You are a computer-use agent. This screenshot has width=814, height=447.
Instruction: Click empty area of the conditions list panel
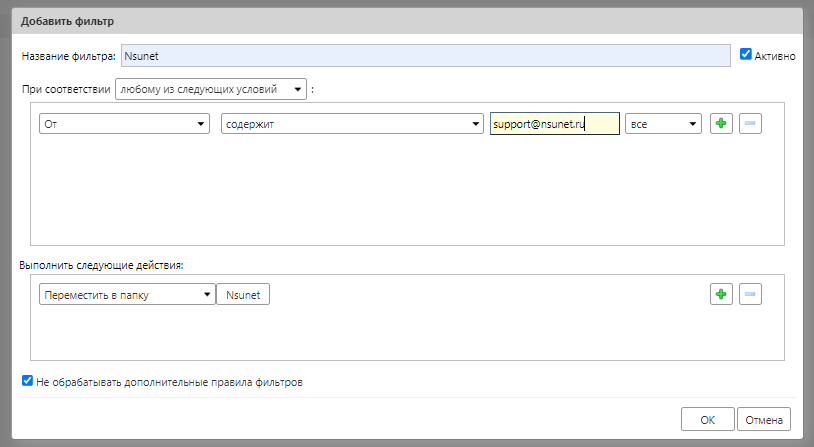(x=407, y=192)
